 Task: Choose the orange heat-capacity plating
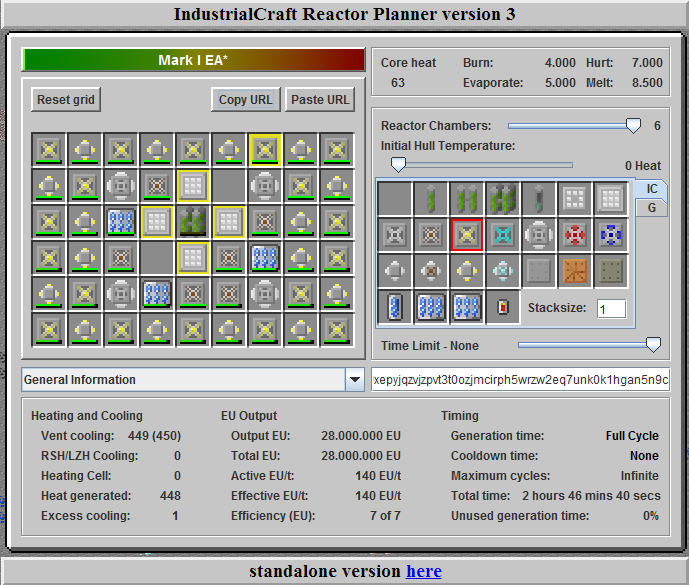click(x=576, y=271)
